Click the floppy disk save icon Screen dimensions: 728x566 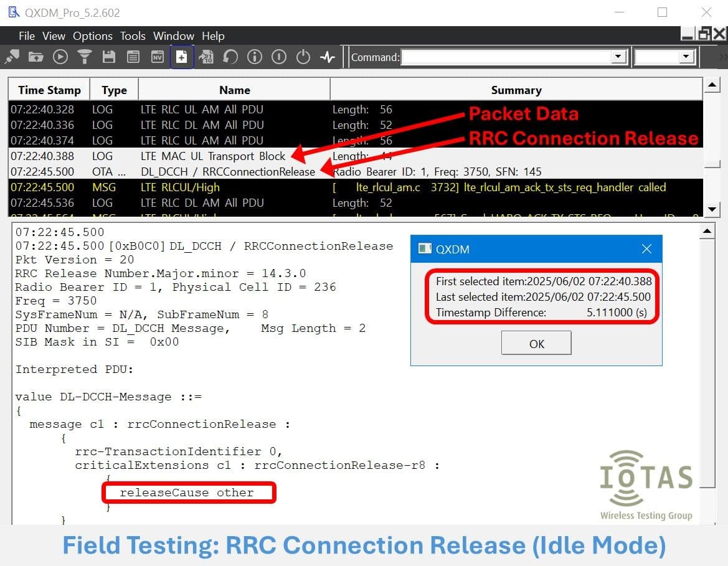tap(108, 57)
